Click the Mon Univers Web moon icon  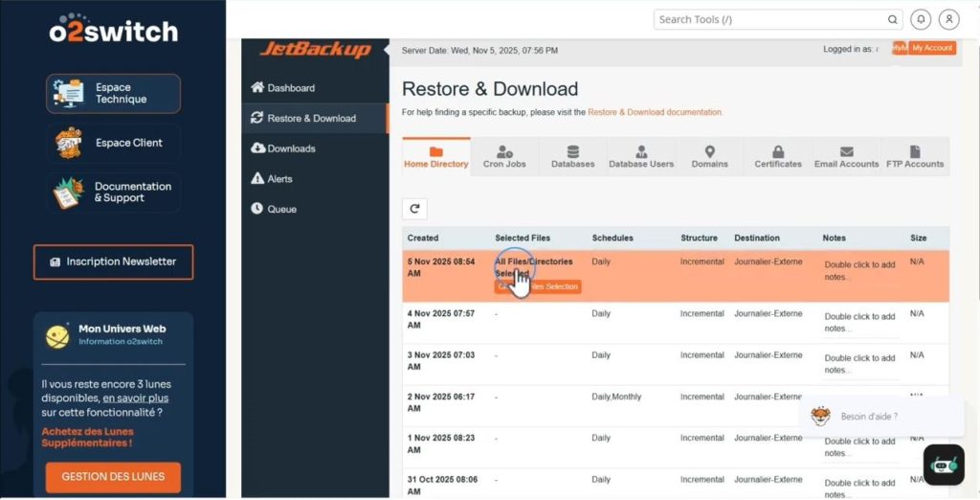[57, 336]
